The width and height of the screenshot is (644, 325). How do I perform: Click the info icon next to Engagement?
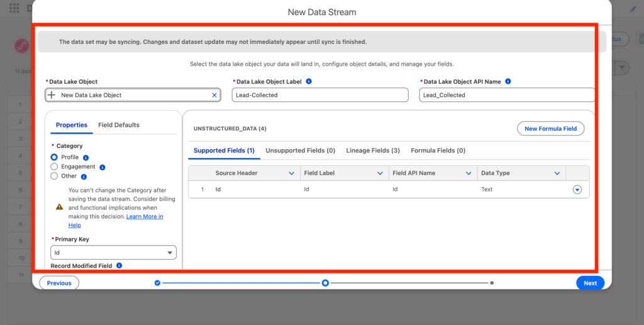pos(102,167)
